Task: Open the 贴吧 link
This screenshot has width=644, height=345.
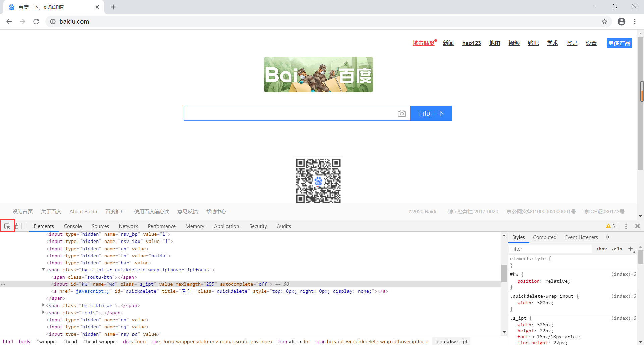Action: coord(533,43)
